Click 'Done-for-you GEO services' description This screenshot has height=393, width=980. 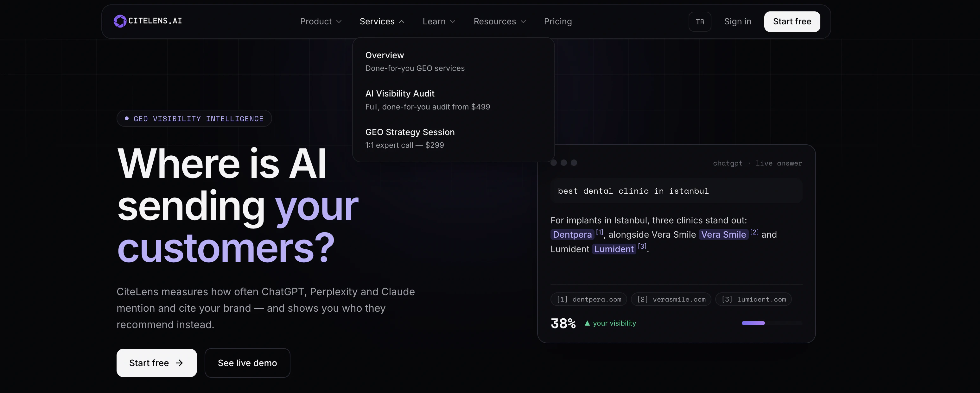415,68
